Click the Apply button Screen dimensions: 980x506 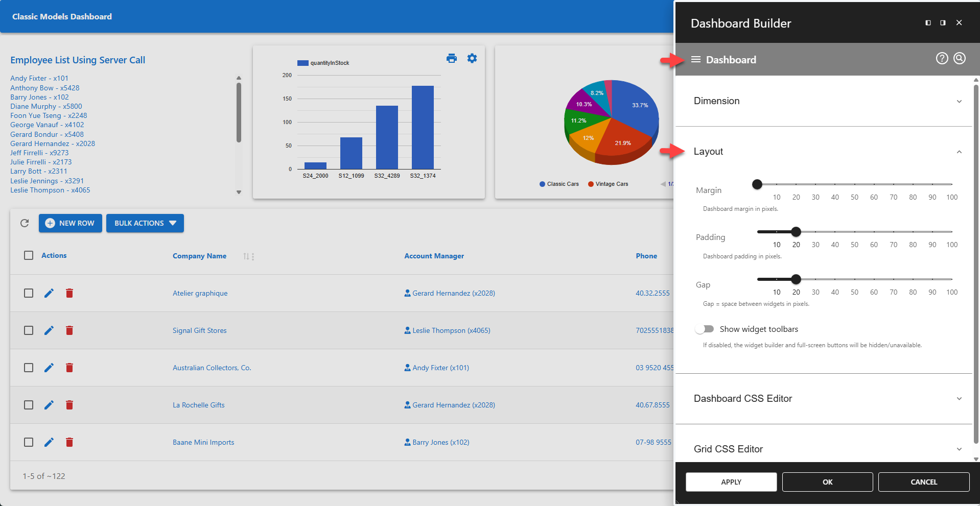point(731,481)
